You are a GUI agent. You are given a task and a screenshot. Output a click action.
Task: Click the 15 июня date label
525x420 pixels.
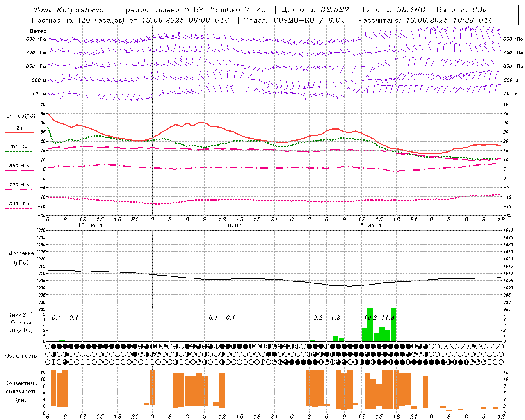(x=369, y=226)
